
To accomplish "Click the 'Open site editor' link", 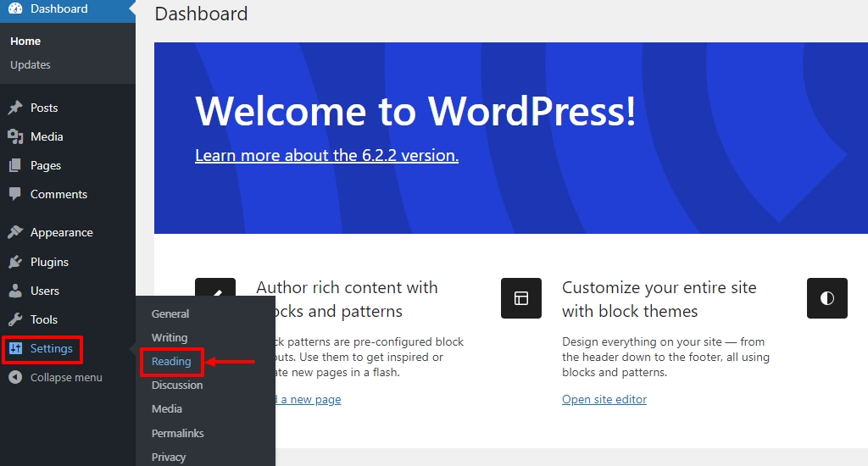I will point(604,399).
